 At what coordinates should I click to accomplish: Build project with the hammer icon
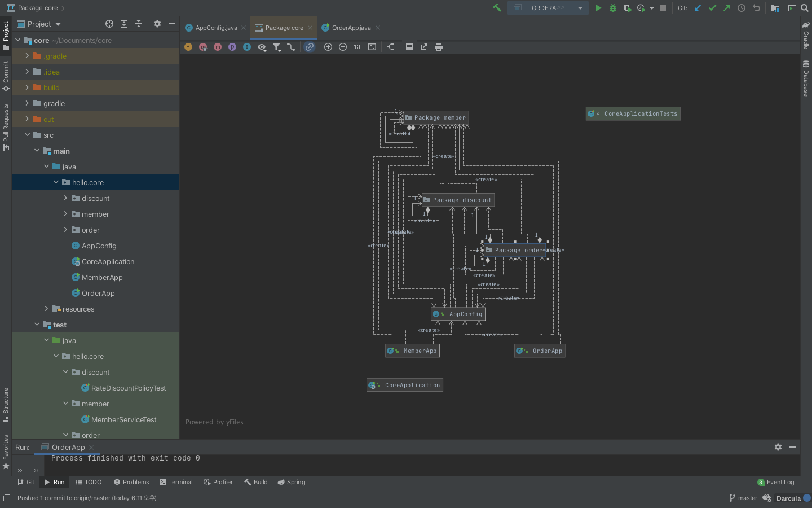pos(497,8)
